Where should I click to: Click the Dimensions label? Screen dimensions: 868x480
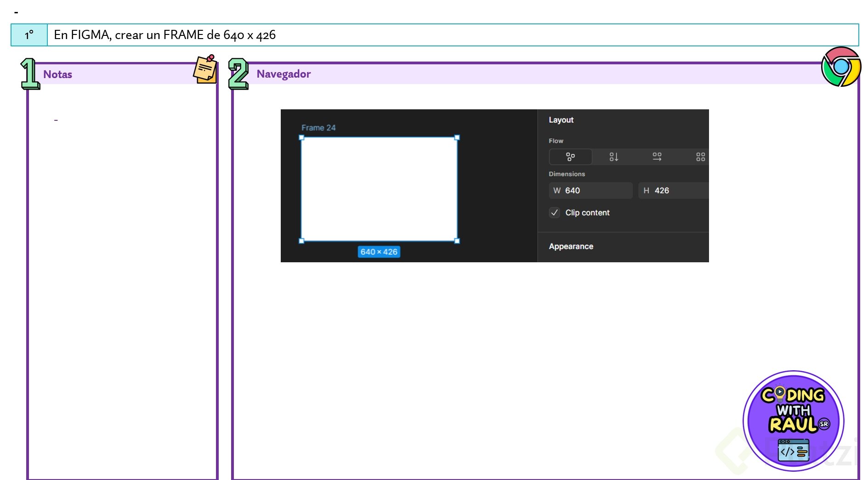click(x=567, y=174)
